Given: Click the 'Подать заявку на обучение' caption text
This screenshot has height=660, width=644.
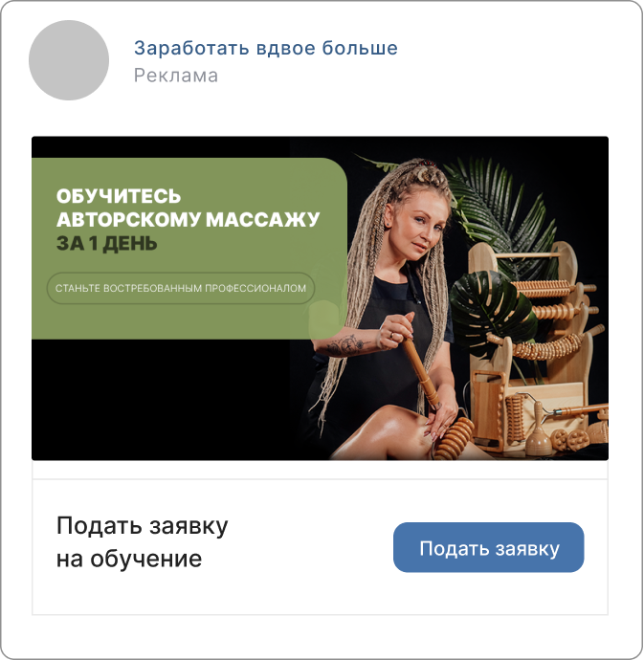Looking at the screenshot, I should (x=142, y=542).
